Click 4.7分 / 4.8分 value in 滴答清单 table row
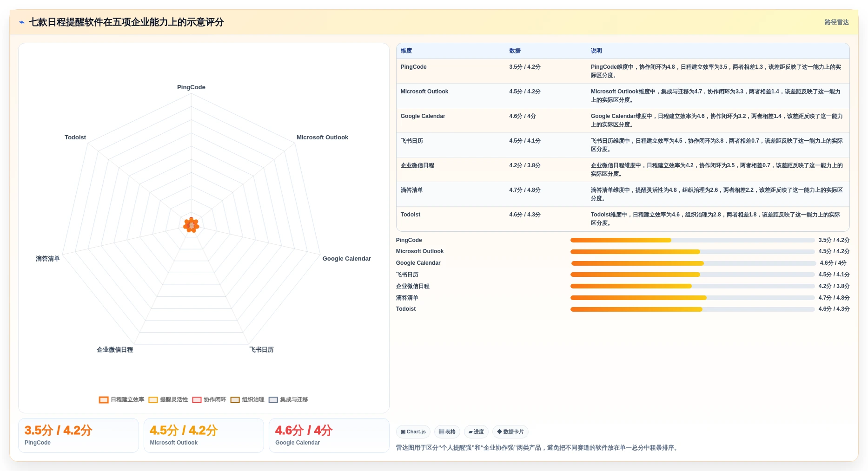The image size is (868, 471). point(525,190)
